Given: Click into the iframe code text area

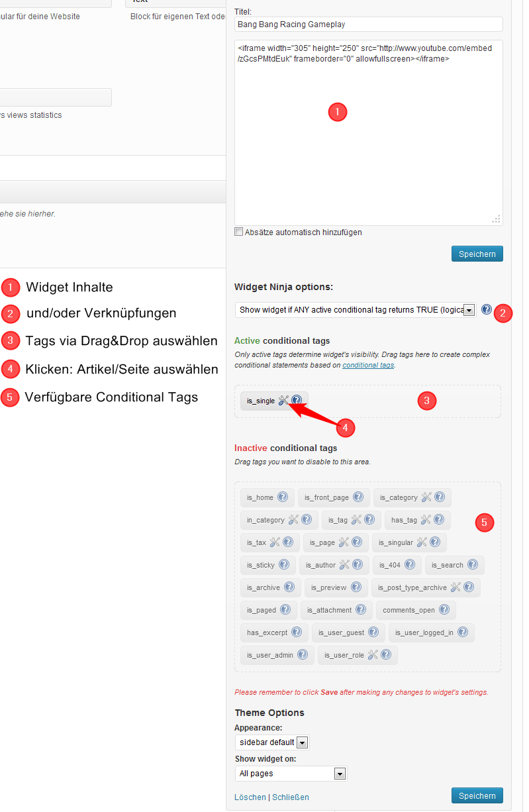Looking at the screenshot, I should [369, 132].
